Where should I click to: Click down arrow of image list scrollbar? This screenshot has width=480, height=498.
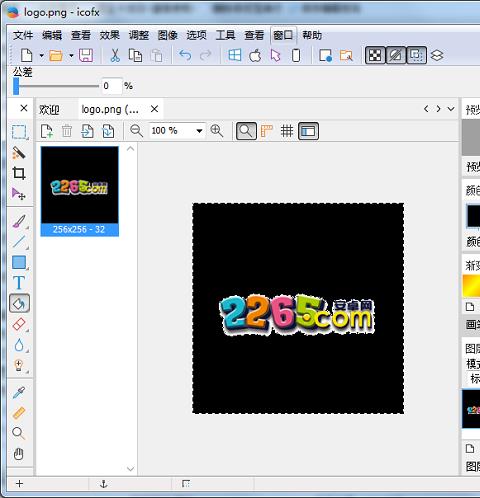tap(131, 469)
